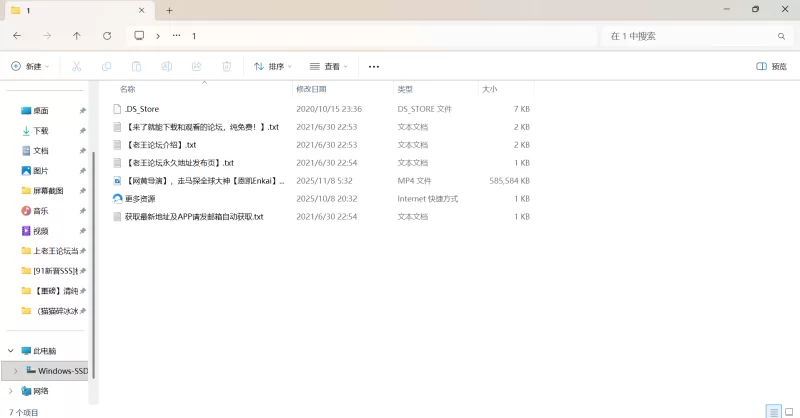The width and height of the screenshot is (800, 418).
Task: Select 网络 in the sidebar
Action: [41, 391]
